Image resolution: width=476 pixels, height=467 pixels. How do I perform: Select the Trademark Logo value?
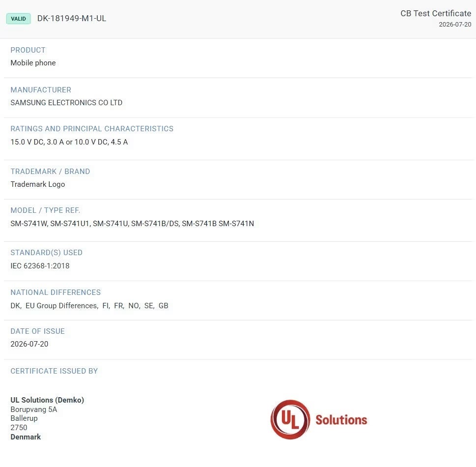tap(38, 184)
